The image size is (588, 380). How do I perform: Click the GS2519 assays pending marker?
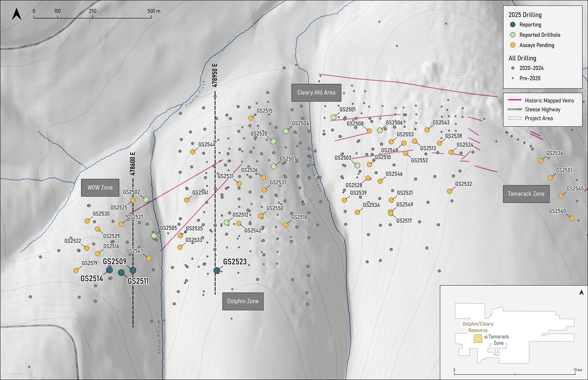(76, 270)
